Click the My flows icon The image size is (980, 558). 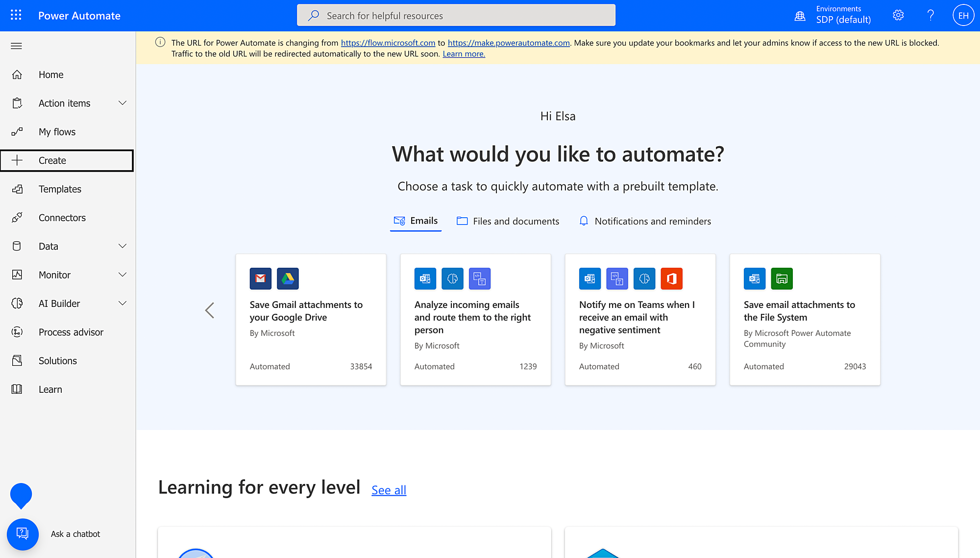click(17, 131)
